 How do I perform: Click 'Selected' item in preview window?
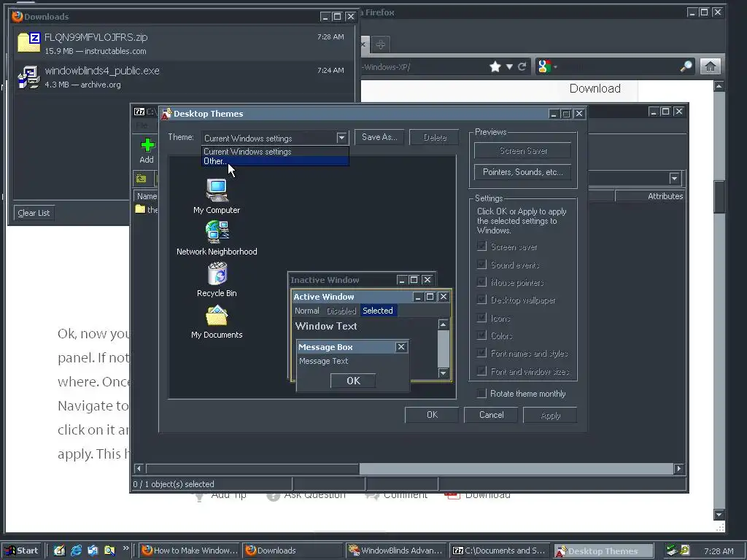coord(378,311)
